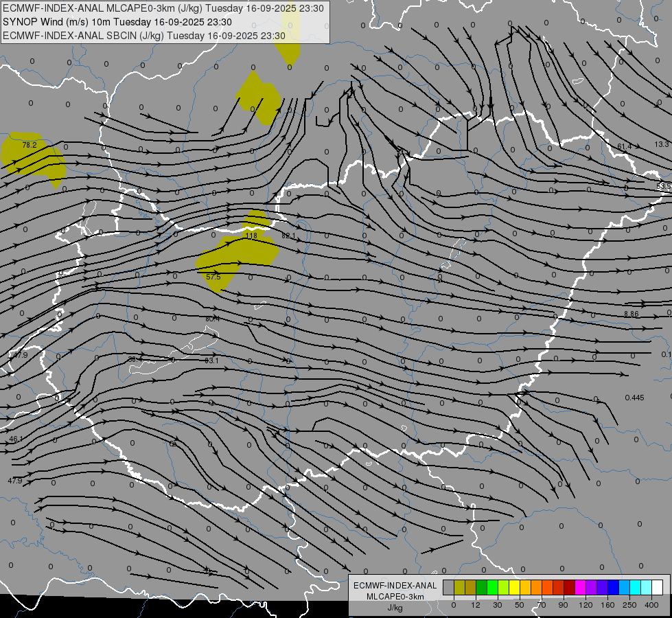Click the legend scale label '160'
The image size is (672, 618).
(x=607, y=605)
